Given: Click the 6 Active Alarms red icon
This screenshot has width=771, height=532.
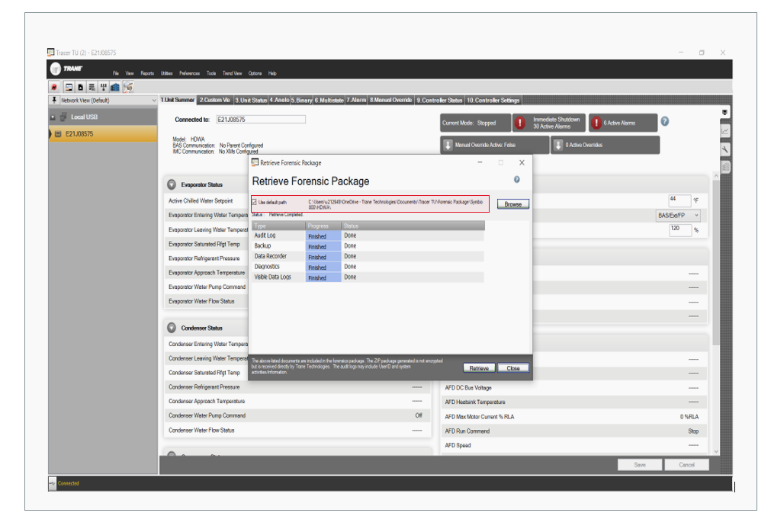Looking at the screenshot, I should click(x=596, y=123).
